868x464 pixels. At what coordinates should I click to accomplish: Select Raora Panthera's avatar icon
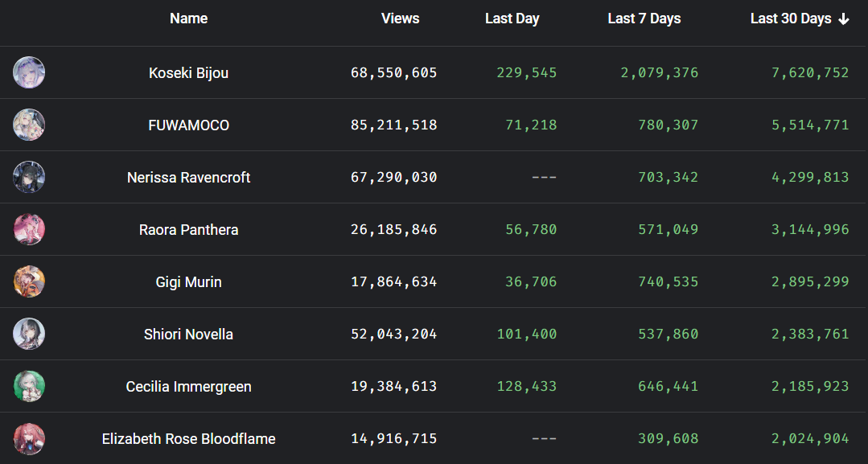click(x=29, y=229)
